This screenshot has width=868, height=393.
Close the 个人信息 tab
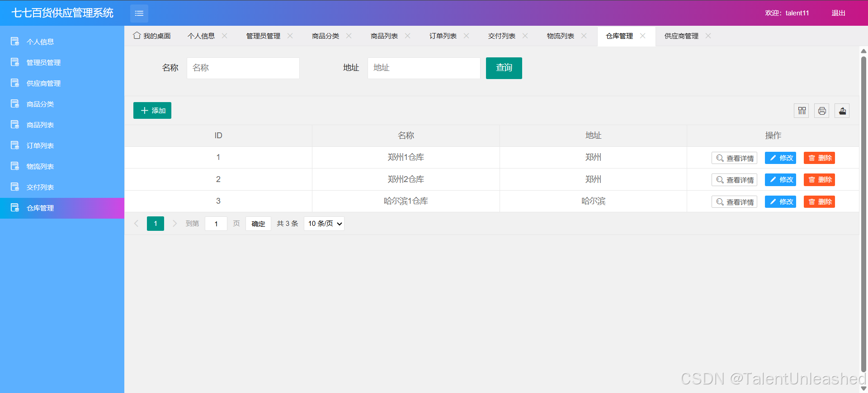225,36
